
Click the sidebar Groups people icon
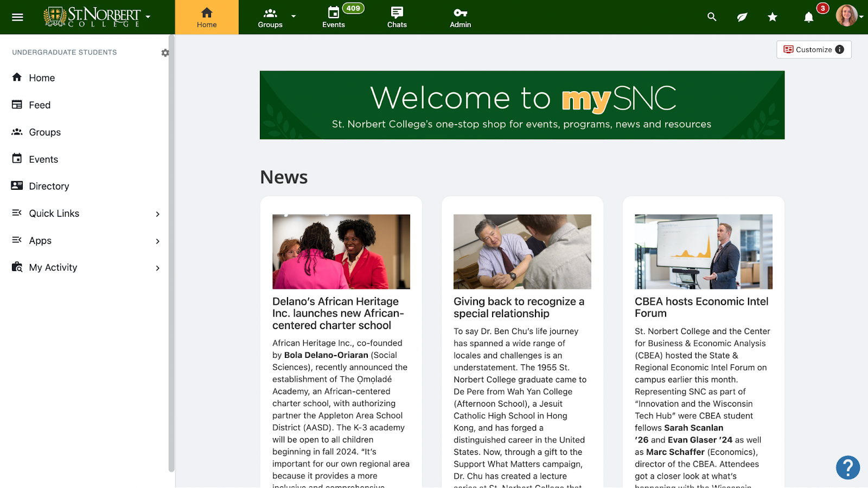click(17, 132)
